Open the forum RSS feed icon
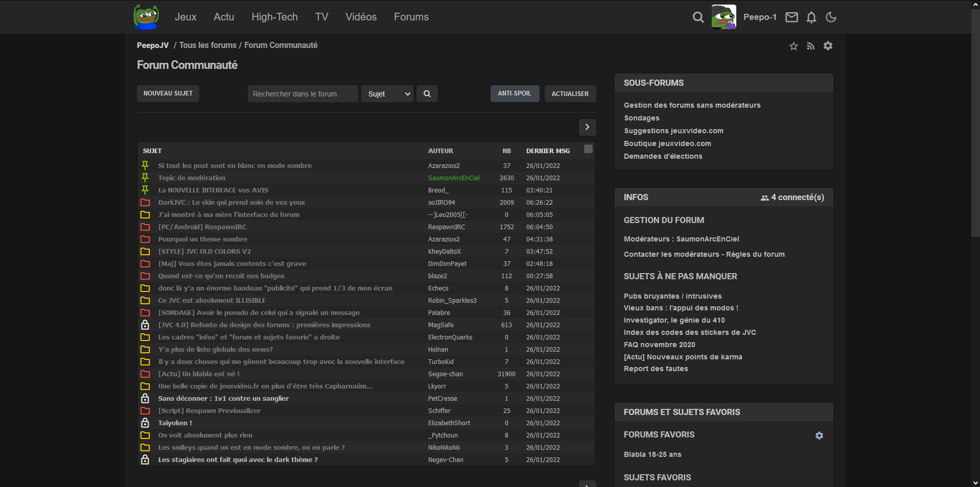 click(810, 46)
